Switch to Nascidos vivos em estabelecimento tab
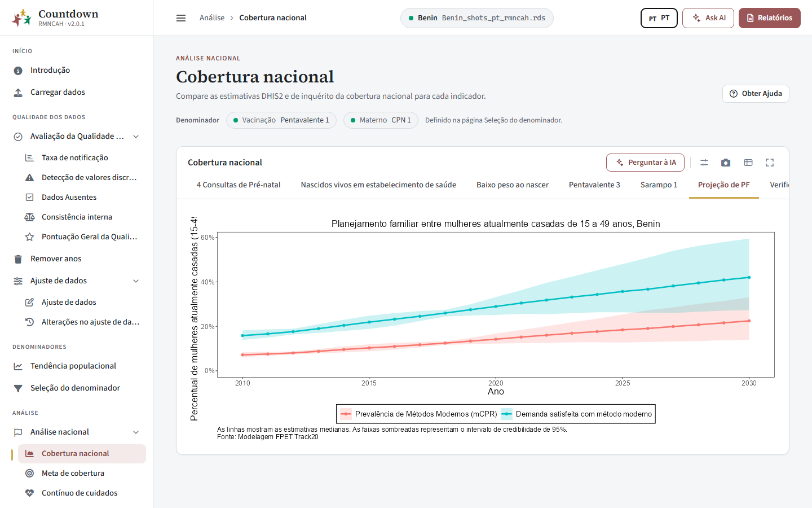812x508 pixels. pyautogui.click(x=378, y=185)
